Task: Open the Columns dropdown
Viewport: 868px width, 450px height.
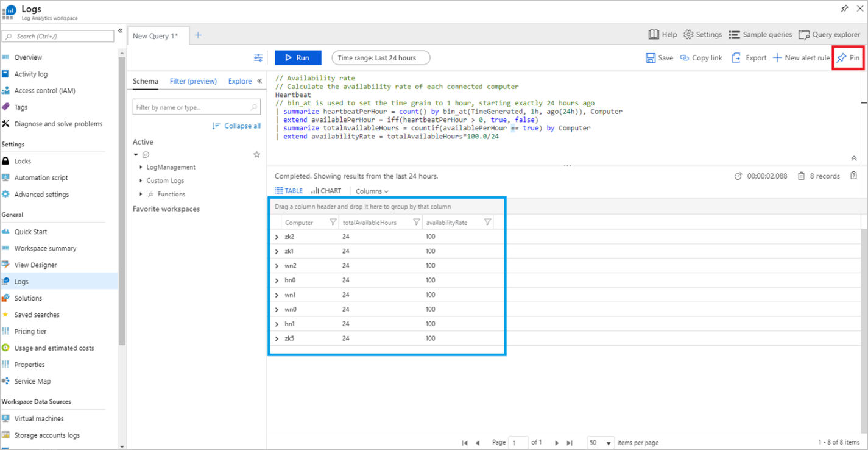Action: 372,191
